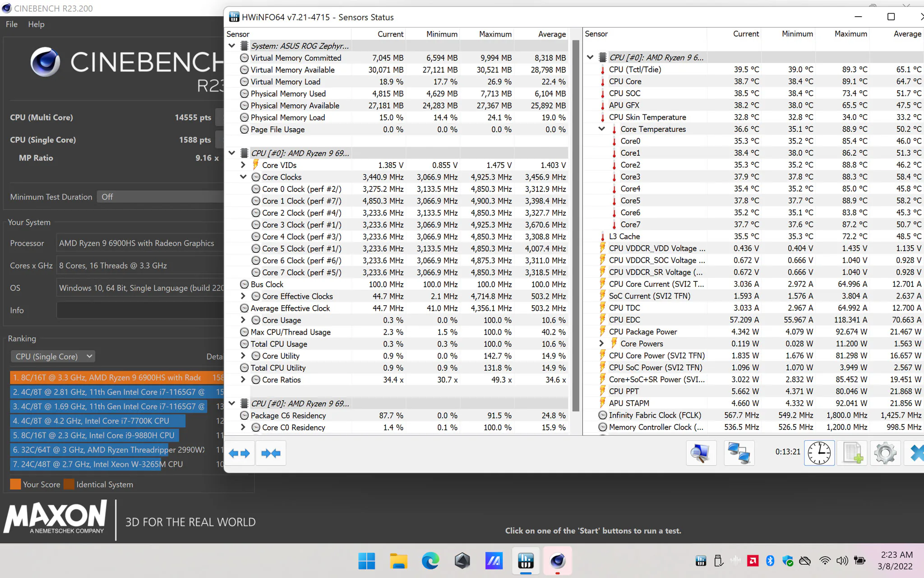Collapse the Core Temperatures tree

(601, 129)
